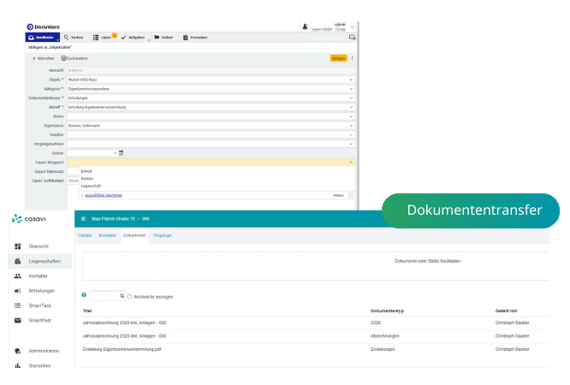The height and width of the screenshot is (385, 570).
Task: Toggle the Filtern checkbox in dropdown footer
Action: coord(351,195)
